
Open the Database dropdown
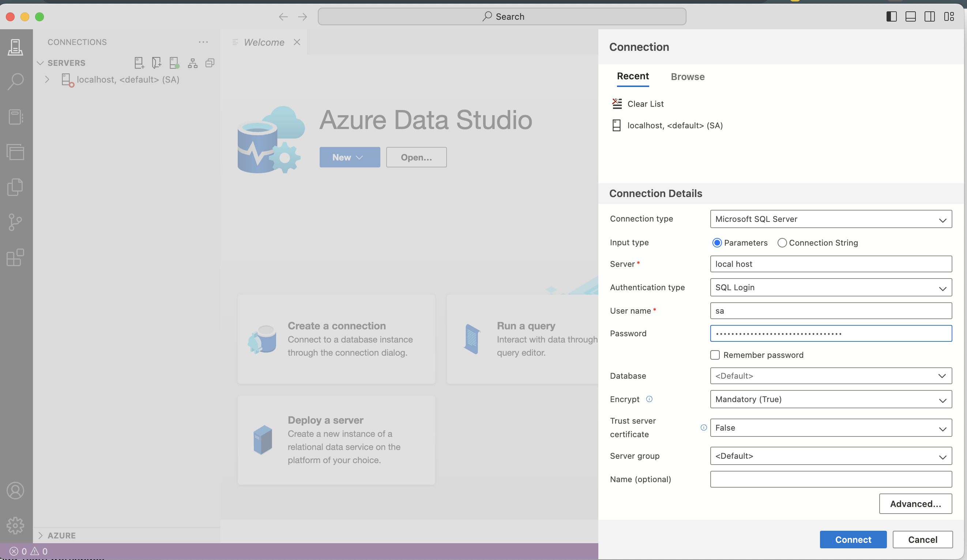831,376
